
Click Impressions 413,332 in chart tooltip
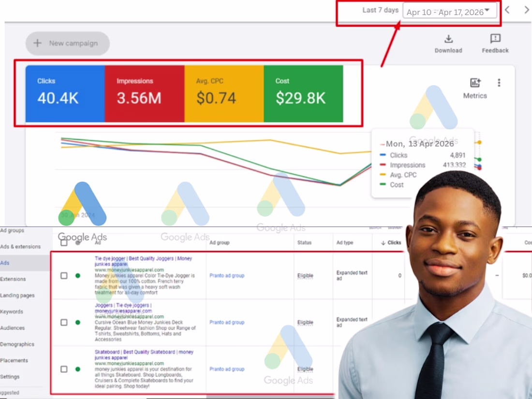coord(454,165)
